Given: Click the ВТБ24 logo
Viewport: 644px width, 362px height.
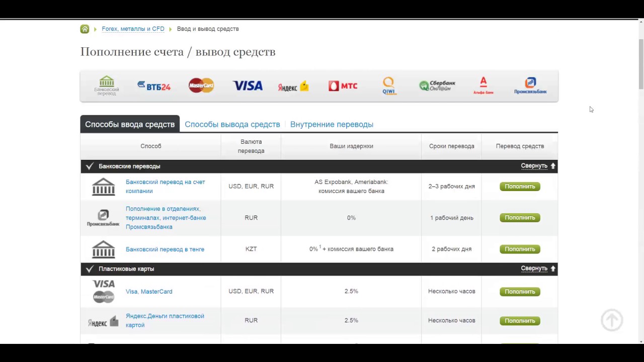Looking at the screenshot, I should click(154, 86).
